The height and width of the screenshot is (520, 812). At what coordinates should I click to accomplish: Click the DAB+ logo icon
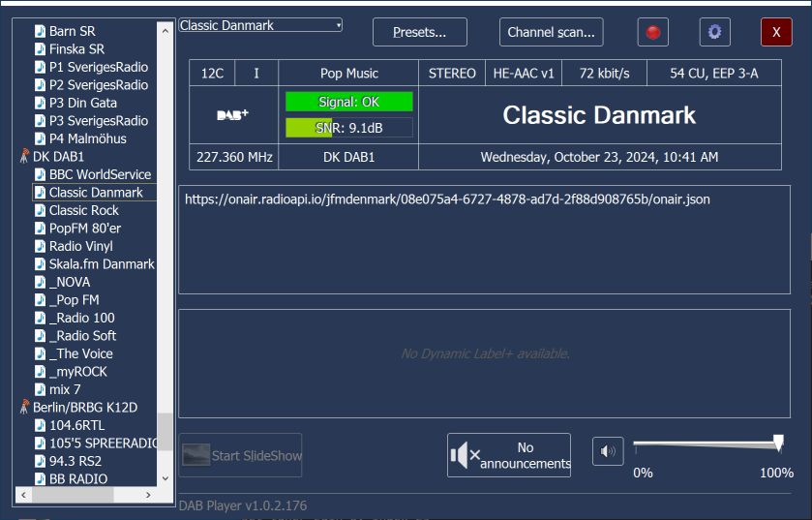232,114
